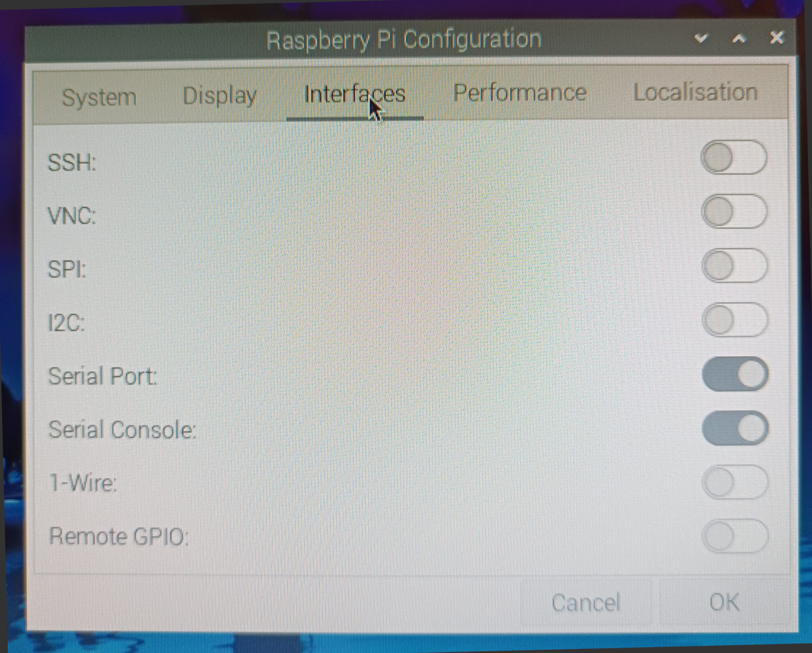Click the VNC: label
812x653 pixels.
tap(72, 216)
